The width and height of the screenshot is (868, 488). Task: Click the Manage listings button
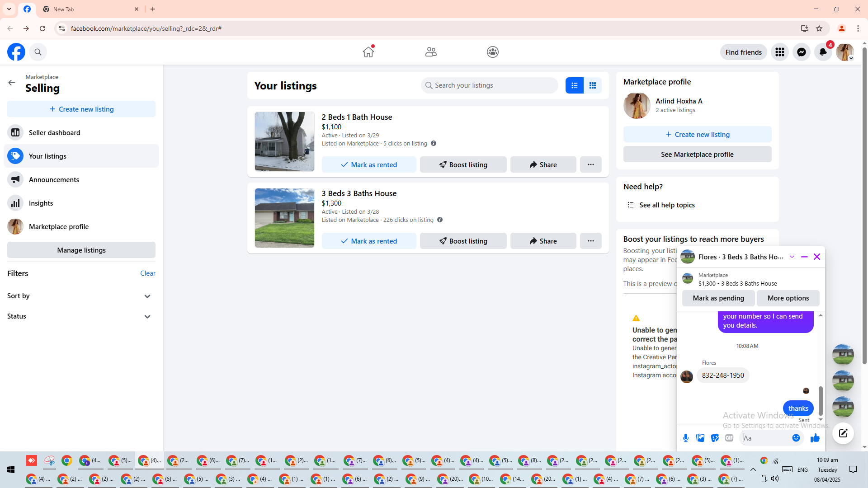pos(81,250)
